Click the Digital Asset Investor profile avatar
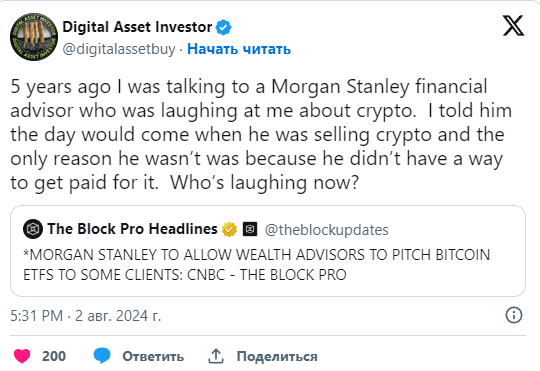The image size is (540, 371). coord(34,37)
